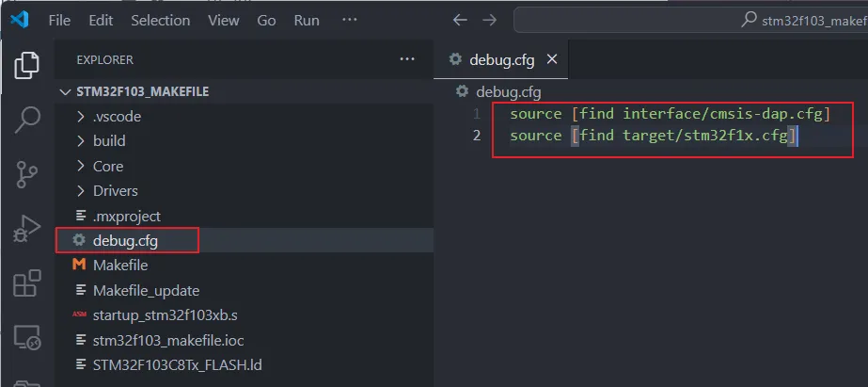Close the debug.cfg editor tab

552,59
